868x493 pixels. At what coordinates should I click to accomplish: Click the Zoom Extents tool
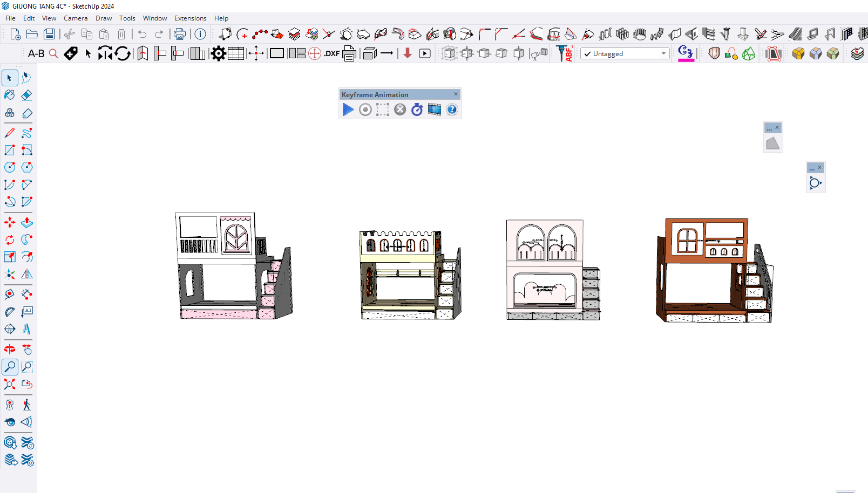point(10,384)
